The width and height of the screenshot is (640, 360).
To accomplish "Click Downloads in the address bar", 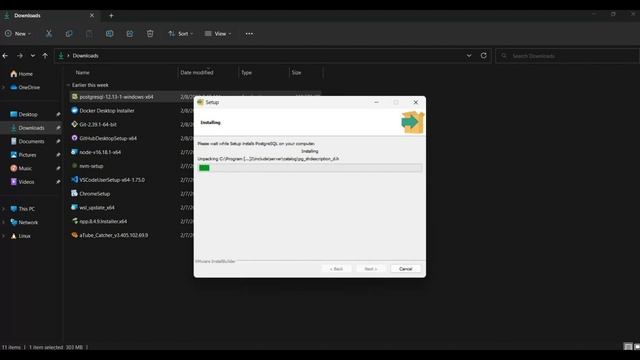I will click(85, 56).
